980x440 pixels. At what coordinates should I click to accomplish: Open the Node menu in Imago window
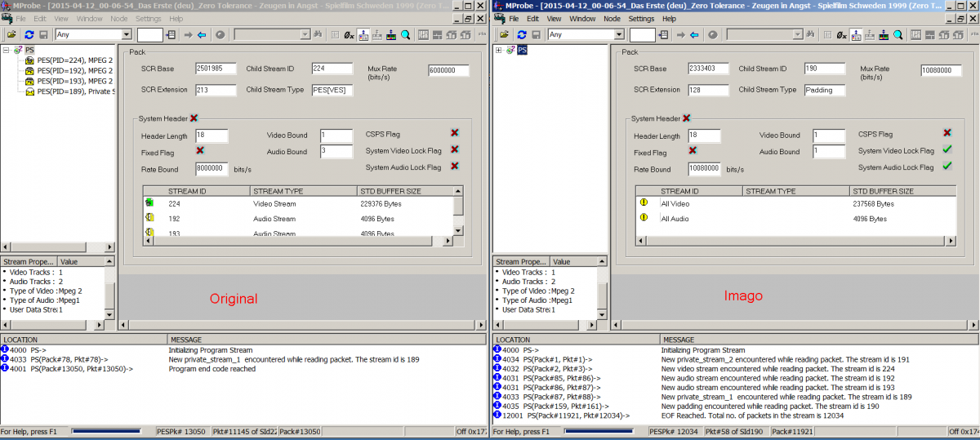(x=611, y=18)
